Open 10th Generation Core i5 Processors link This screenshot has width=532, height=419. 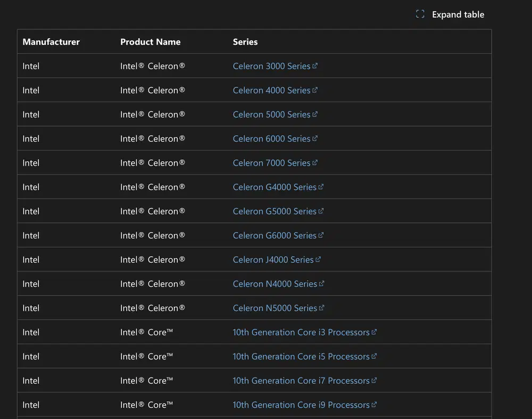(x=301, y=357)
